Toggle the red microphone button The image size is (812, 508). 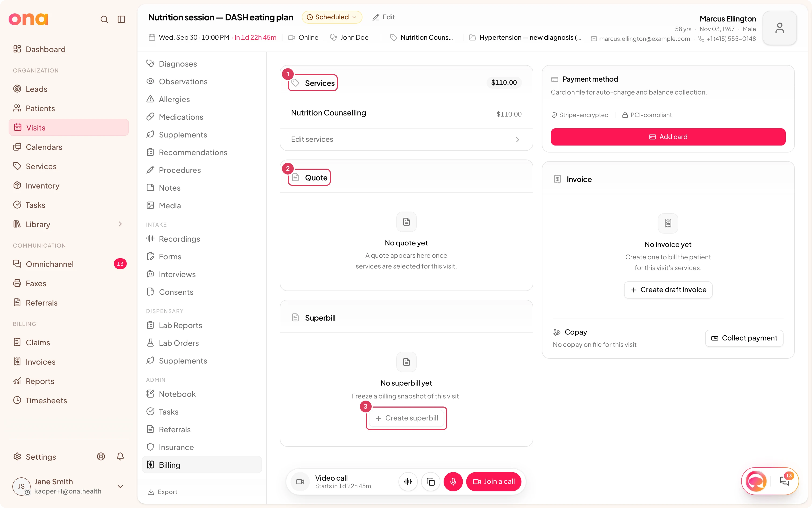coord(453,481)
